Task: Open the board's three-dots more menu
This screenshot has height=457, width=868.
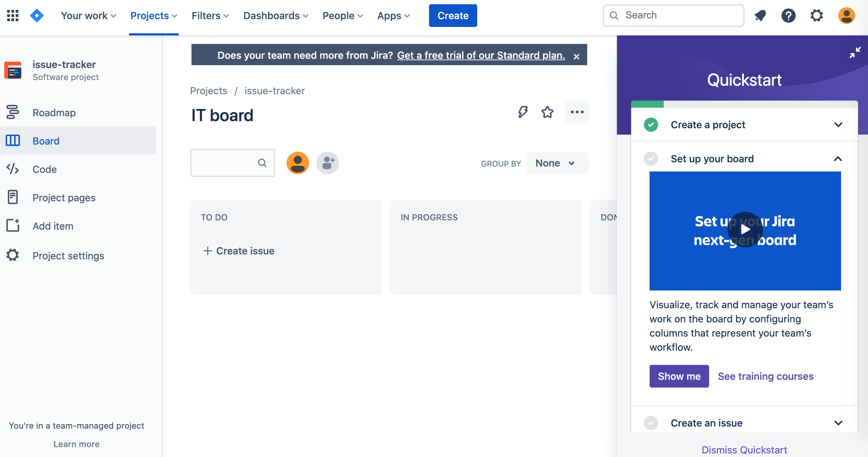Action: (577, 112)
